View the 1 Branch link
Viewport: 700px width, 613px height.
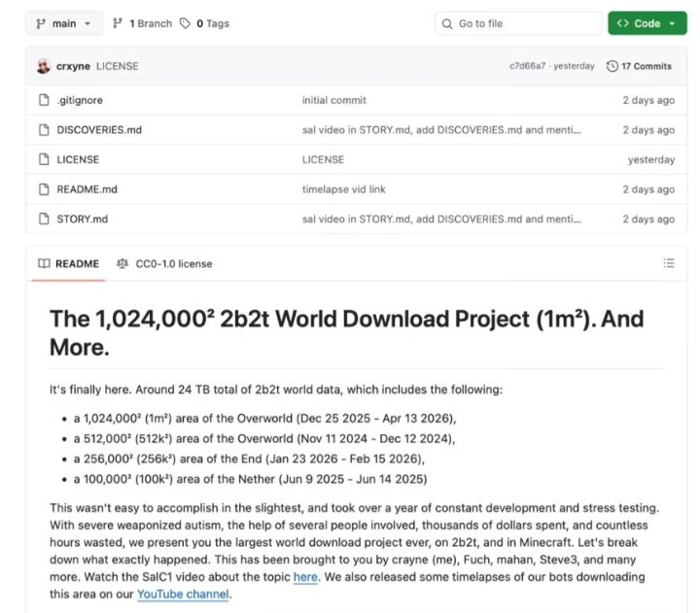[151, 23]
